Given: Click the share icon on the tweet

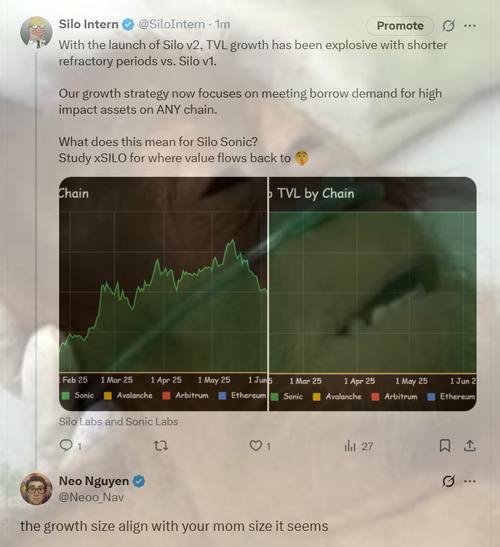Looking at the screenshot, I should coord(470,445).
